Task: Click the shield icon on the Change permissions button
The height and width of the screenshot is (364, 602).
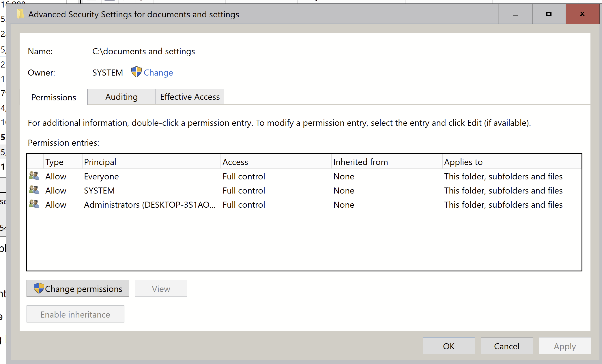Action: click(x=39, y=288)
